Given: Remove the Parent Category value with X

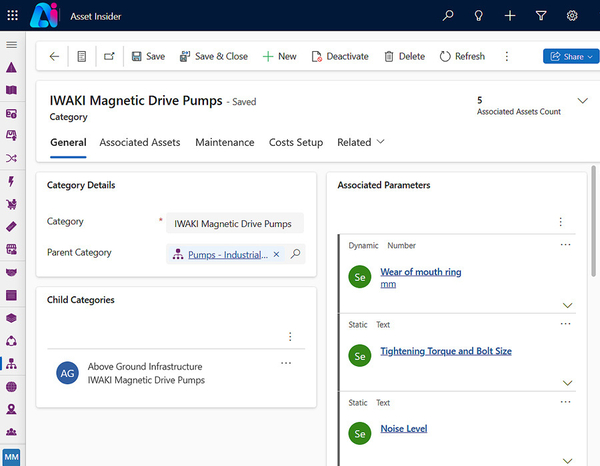Looking at the screenshot, I should pos(276,254).
